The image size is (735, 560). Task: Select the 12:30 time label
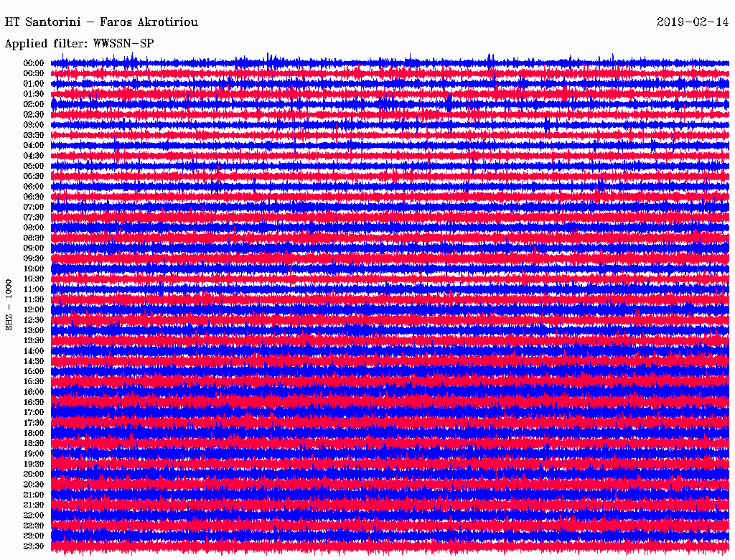34,320
